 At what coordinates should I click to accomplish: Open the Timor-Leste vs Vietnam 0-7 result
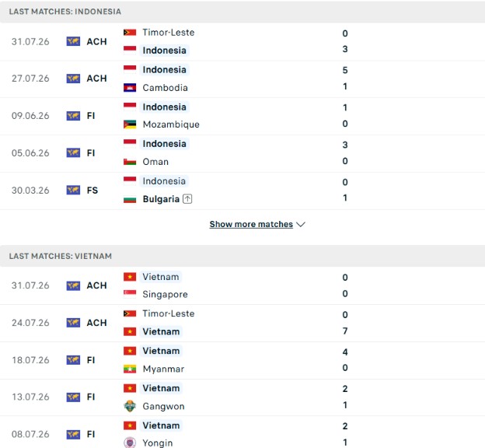pyautogui.click(x=242, y=323)
